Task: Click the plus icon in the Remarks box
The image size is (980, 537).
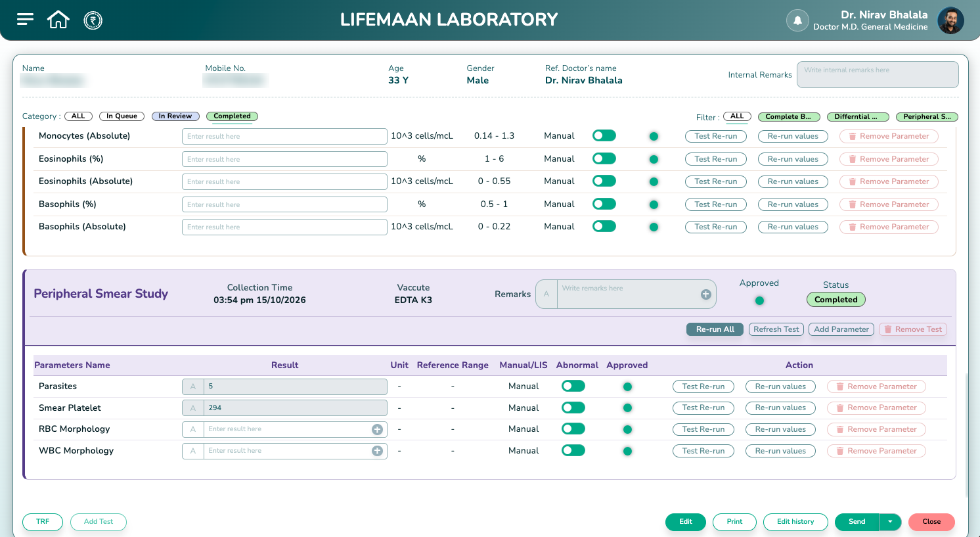Action: point(706,294)
